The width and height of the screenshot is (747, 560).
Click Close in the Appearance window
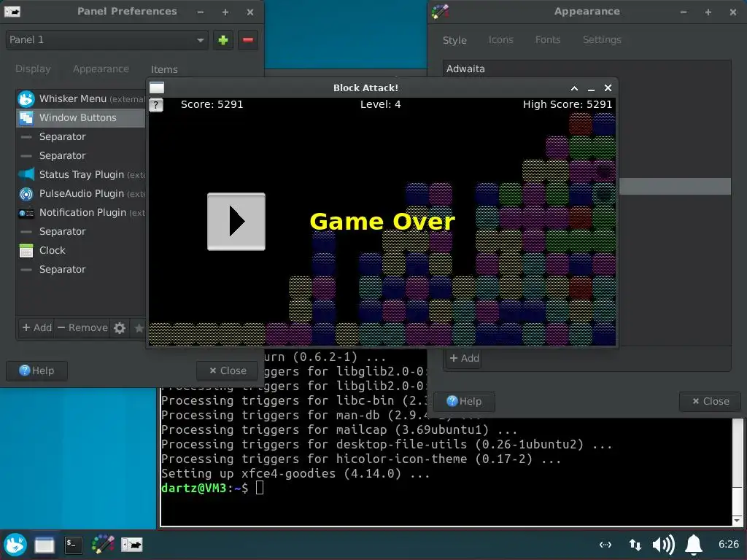tap(711, 402)
